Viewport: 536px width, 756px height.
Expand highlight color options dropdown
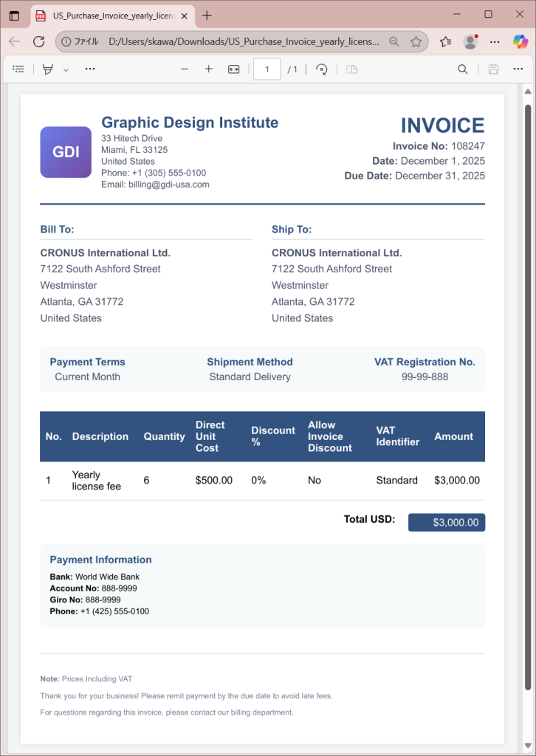coord(66,69)
